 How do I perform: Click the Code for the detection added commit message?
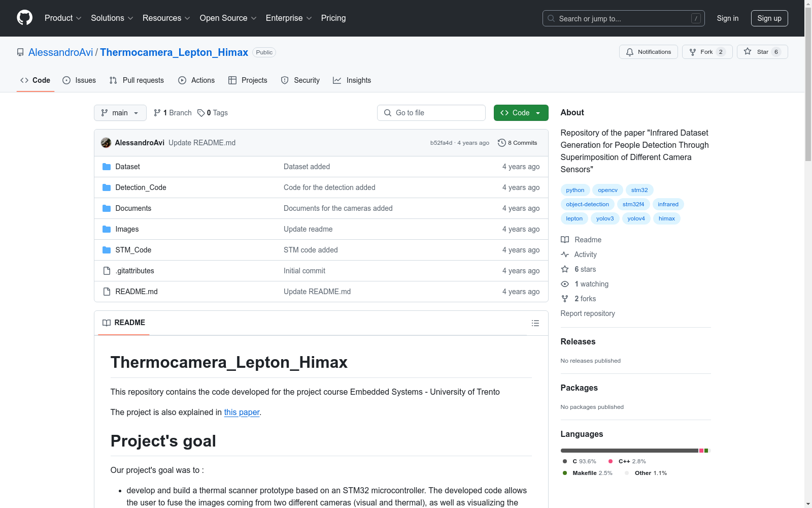329,187
